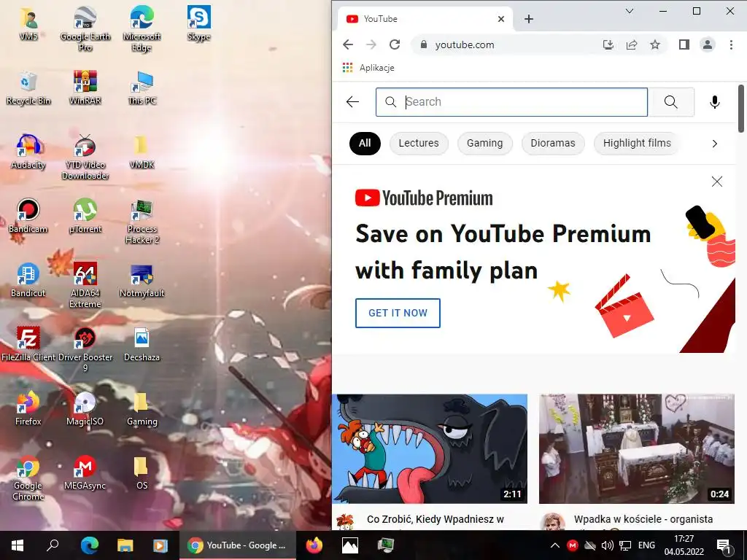Select the YouTube browser tab
747x560 pixels.
[x=424, y=19]
